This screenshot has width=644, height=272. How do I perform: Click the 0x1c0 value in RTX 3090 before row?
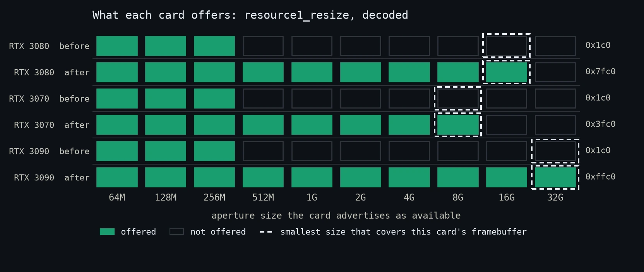pyautogui.click(x=598, y=150)
